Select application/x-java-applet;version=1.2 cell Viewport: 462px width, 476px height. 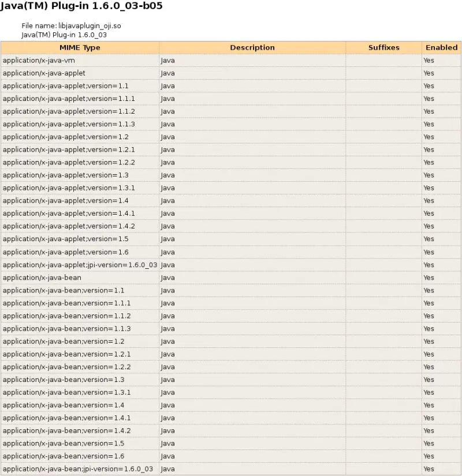80,137
